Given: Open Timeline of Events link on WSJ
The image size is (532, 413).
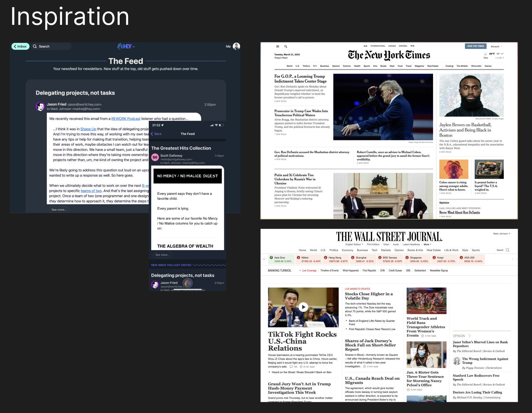Looking at the screenshot, I should pos(329,270).
